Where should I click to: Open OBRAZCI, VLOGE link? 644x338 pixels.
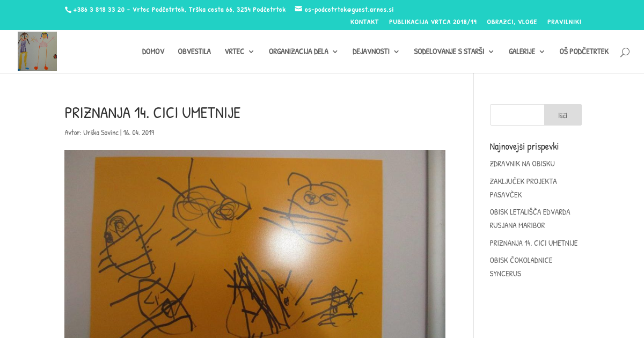(512, 22)
